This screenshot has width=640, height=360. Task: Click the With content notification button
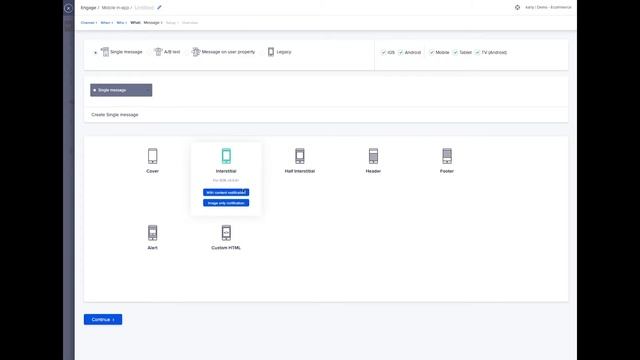click(x=226, y=192)
